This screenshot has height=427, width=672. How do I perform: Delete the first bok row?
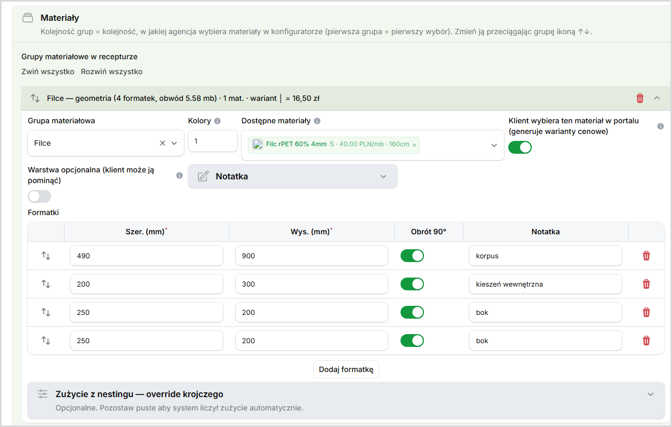click(x=646, y=313)
